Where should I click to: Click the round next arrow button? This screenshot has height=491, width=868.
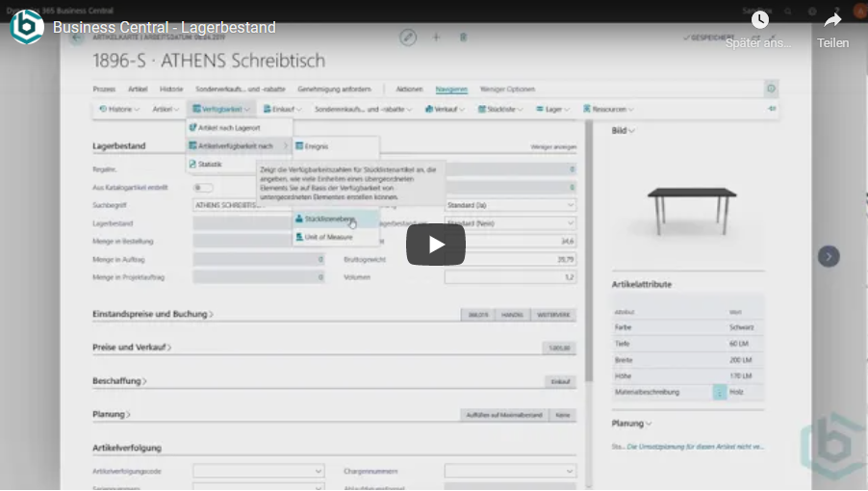tap(829, 256)
